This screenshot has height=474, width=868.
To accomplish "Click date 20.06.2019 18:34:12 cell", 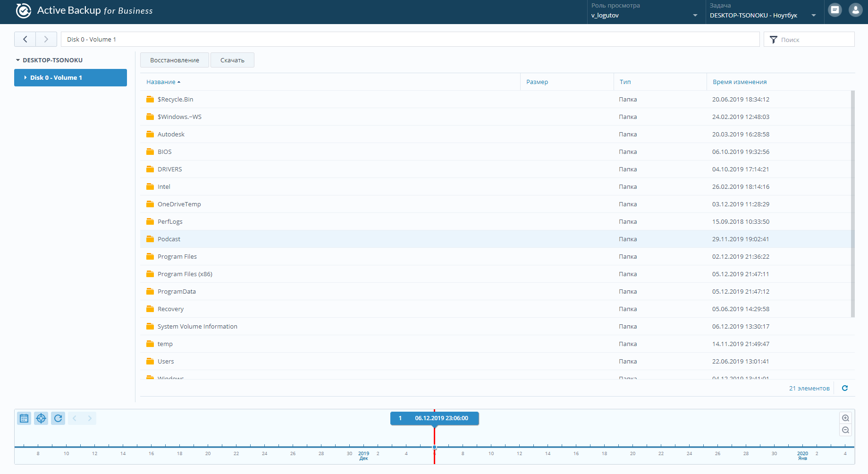I will pyautogui.click(x=741, y=99).
